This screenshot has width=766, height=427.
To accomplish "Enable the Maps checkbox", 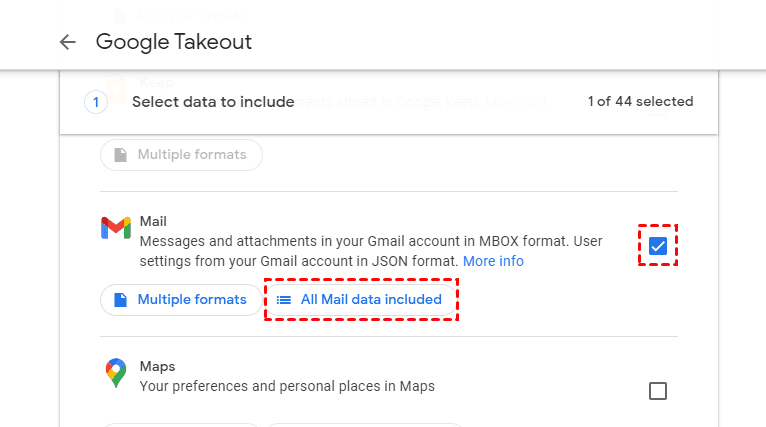I will click(658, 391).
